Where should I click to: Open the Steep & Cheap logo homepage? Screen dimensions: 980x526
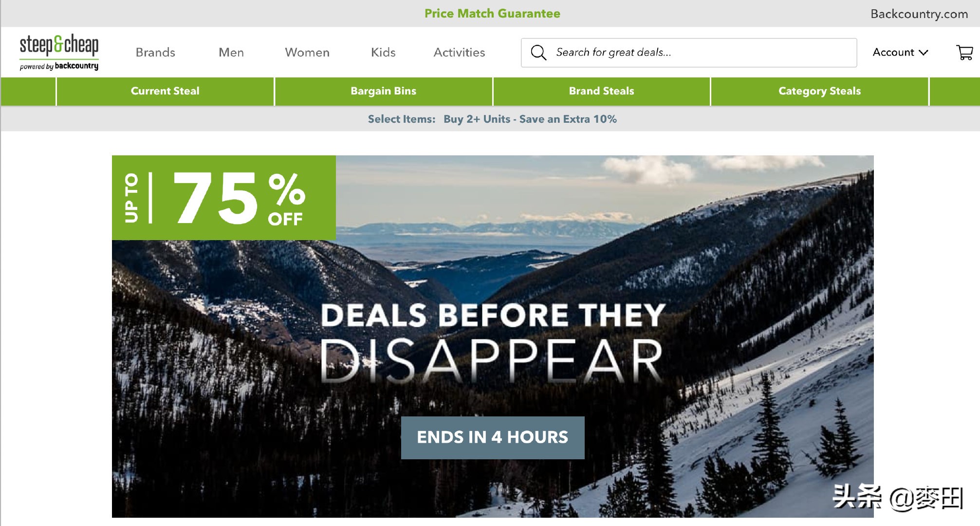pyautogui.click(x=59, y=52)
